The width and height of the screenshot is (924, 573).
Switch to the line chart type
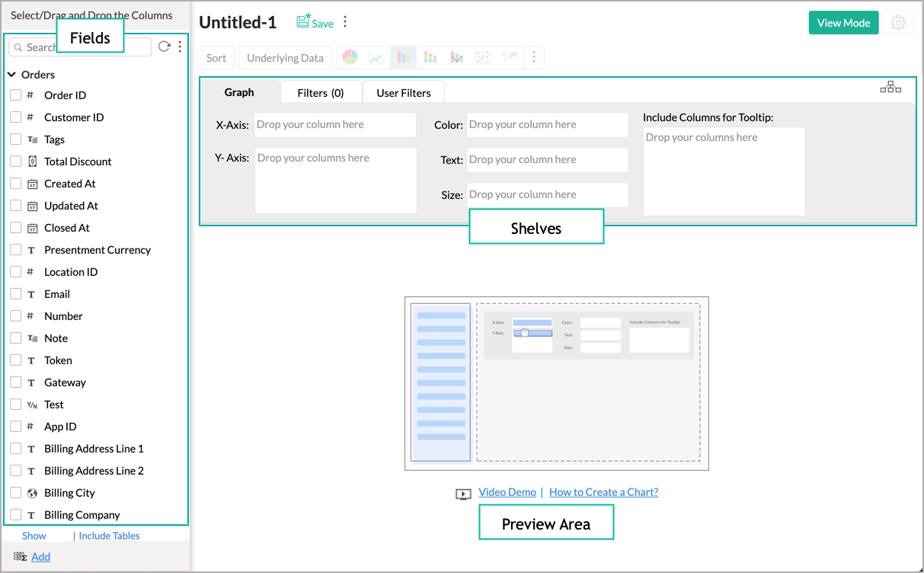pos(376,57)
